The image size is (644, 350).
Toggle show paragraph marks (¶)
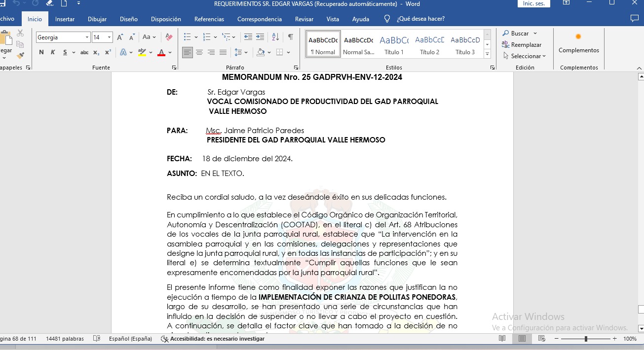[x=291, y=37]
